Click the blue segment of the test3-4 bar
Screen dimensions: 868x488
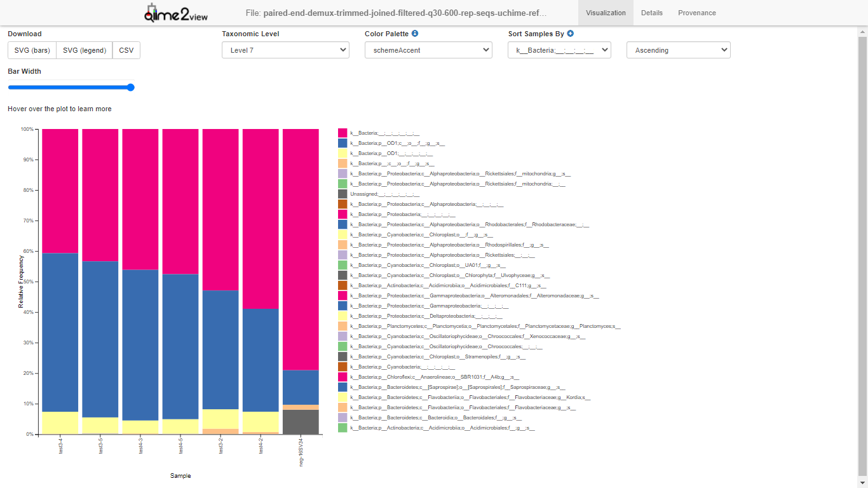(x=60, y=330)
